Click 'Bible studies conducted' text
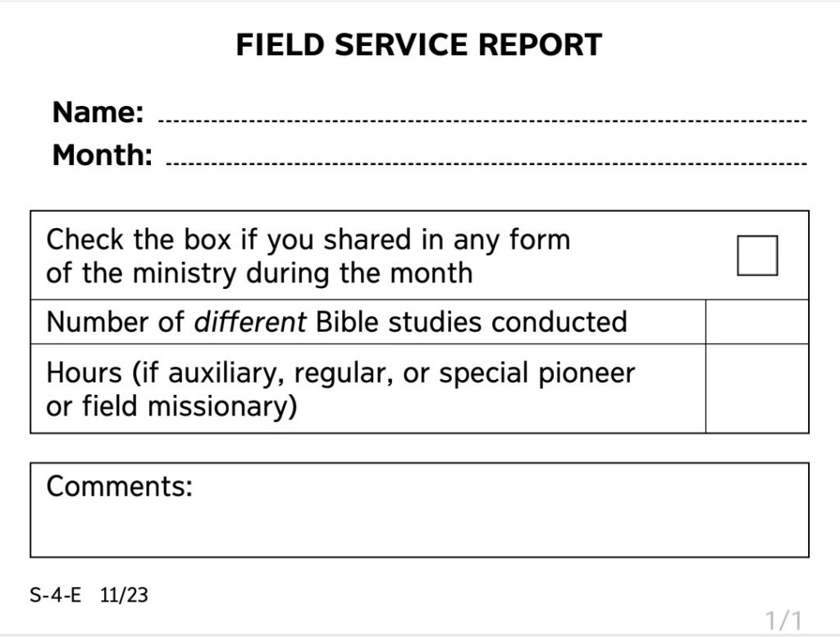Image resolution: width=840 pixels, height=637 pixels. point(472,322)
